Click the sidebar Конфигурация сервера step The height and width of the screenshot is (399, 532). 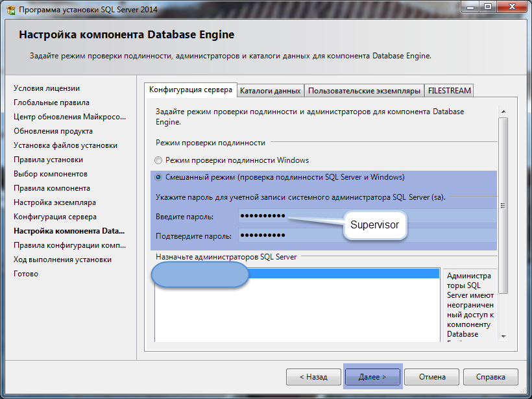[55, 217]
